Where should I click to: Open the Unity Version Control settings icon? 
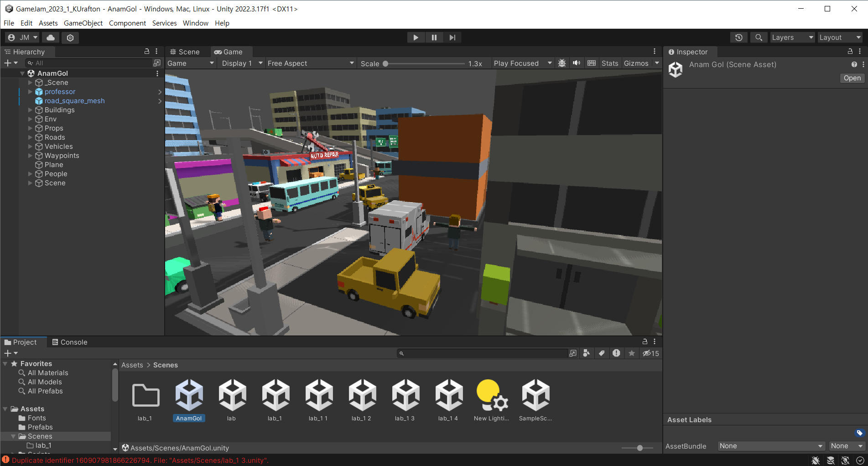[70, 37]
